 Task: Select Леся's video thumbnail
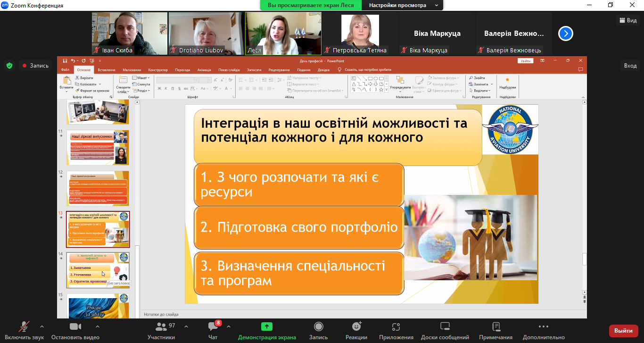(x=283, y=33)
